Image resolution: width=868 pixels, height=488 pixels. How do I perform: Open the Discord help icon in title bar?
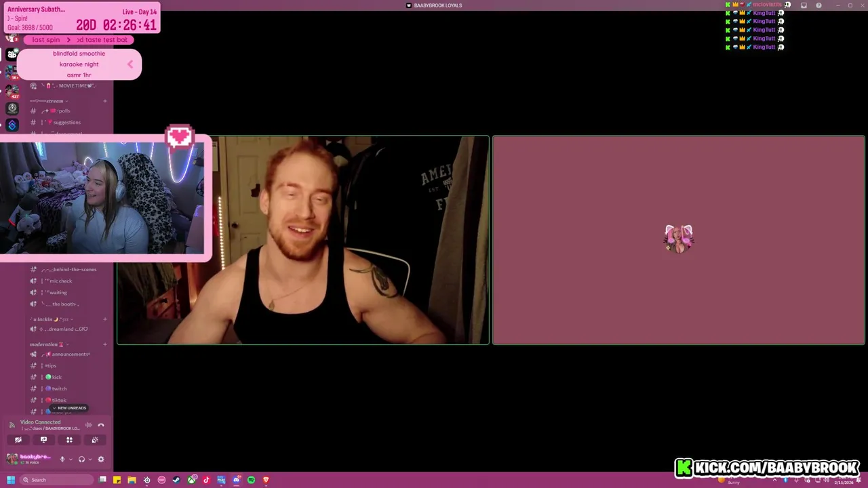pos(818,5)
